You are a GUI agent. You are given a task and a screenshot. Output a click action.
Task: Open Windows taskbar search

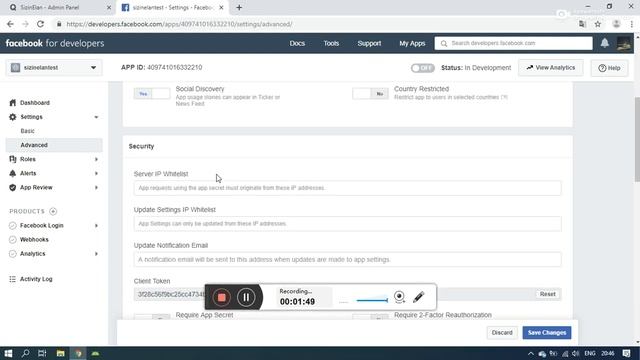25,353
